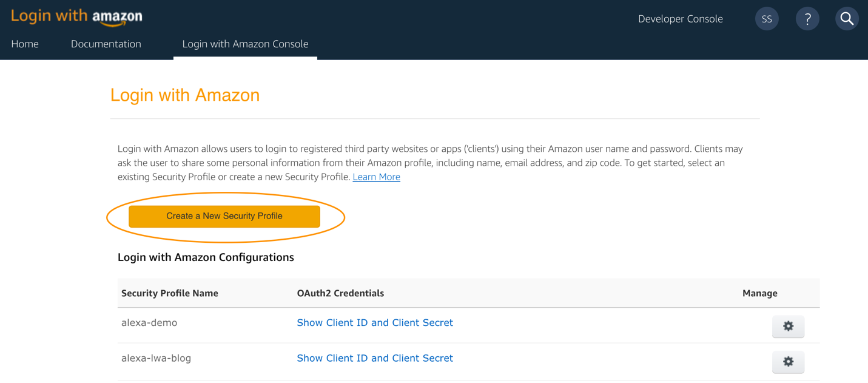The width and height of the screenshot is (868, 383).
Task: Open the SS user account avatar
Action: click(x=766, y=18)
